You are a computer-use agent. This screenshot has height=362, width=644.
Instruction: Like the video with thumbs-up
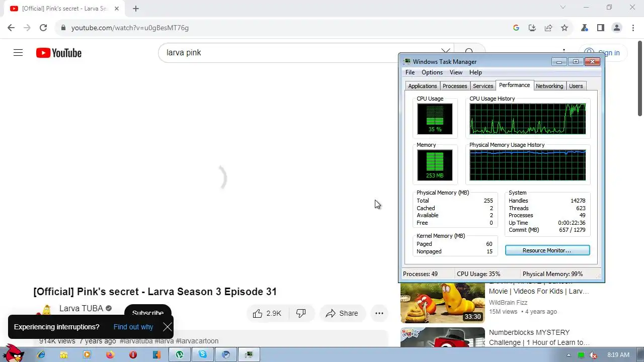pyautogui.click(x=267, y=313)
